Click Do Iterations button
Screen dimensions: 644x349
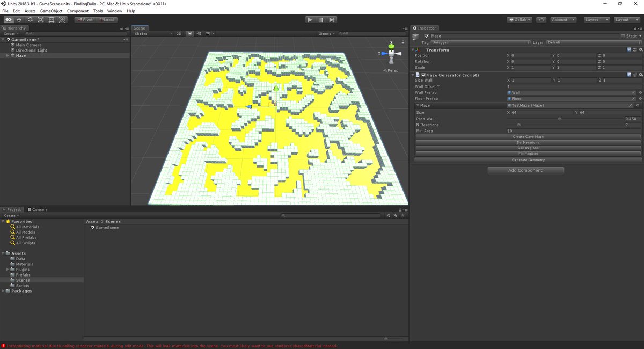(x=529, y=142)
